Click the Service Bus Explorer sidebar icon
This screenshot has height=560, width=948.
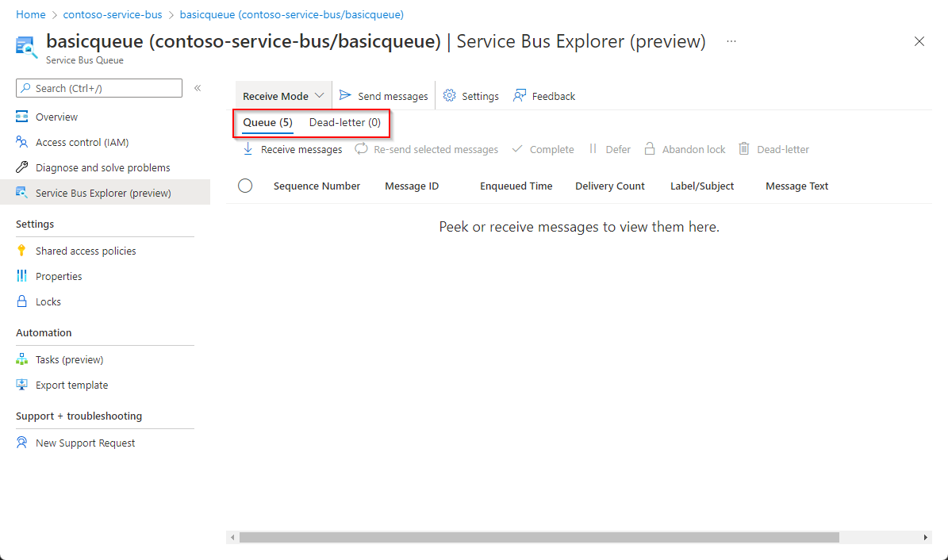[21, 192]
